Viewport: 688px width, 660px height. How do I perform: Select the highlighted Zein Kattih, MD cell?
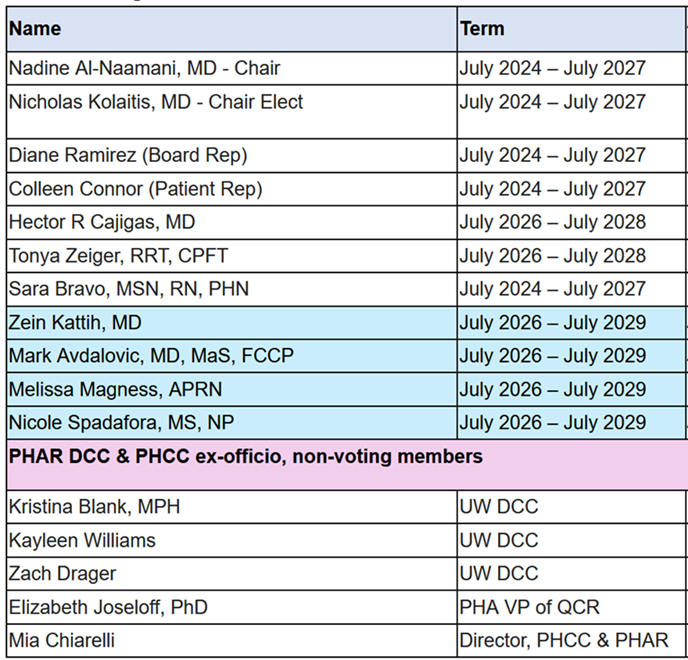(232, 323)
